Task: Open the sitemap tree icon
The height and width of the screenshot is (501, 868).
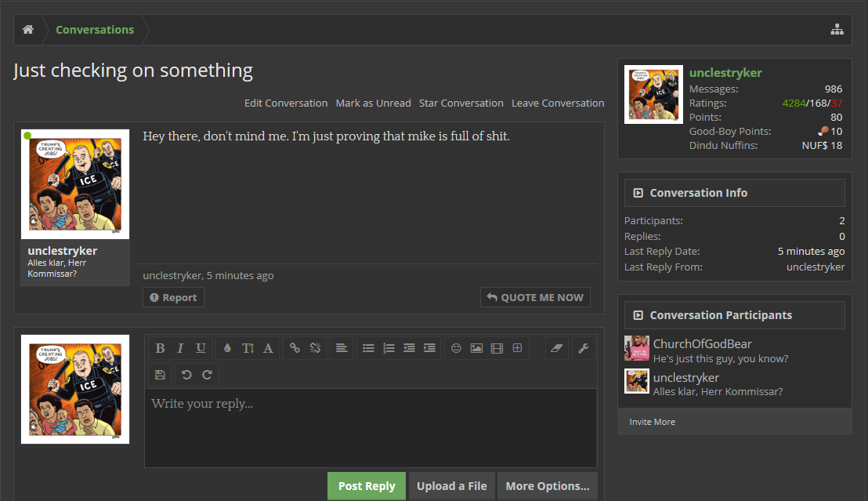Action: [837, 29]
